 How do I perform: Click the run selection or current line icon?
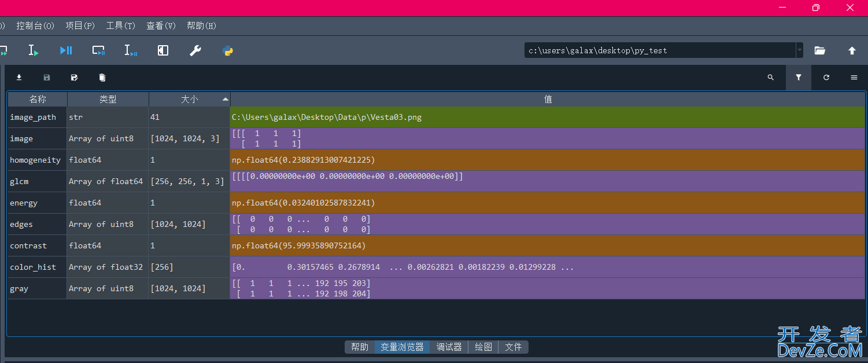tap(34, 51)
